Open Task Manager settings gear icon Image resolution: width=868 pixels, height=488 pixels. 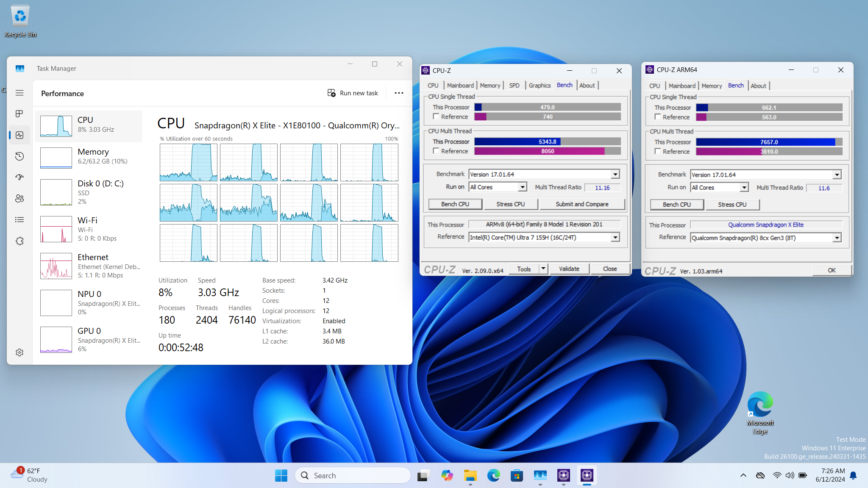coord(19,352)
